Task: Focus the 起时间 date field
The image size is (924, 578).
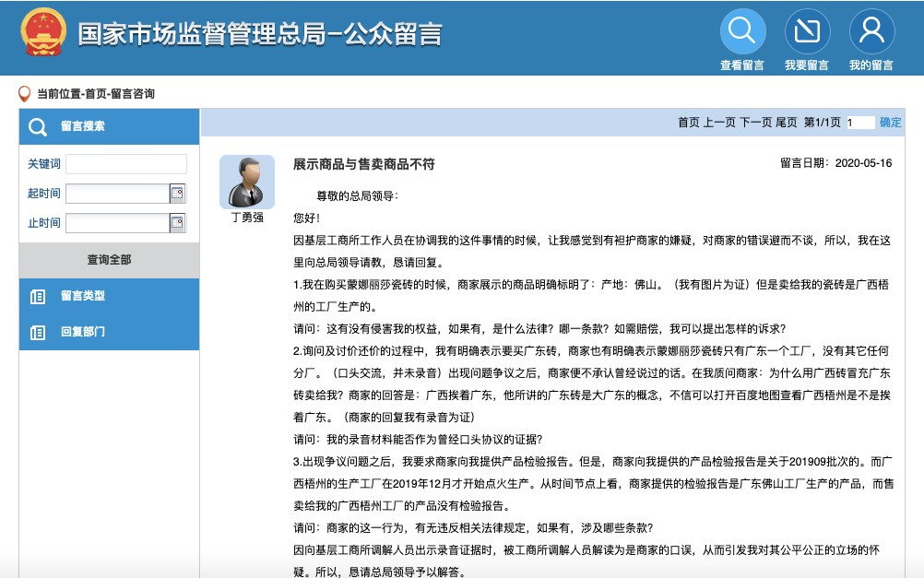Action: [118, 194]
